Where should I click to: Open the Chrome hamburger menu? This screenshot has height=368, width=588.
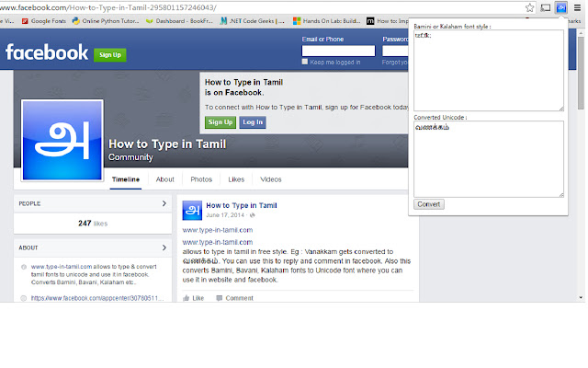577,7
